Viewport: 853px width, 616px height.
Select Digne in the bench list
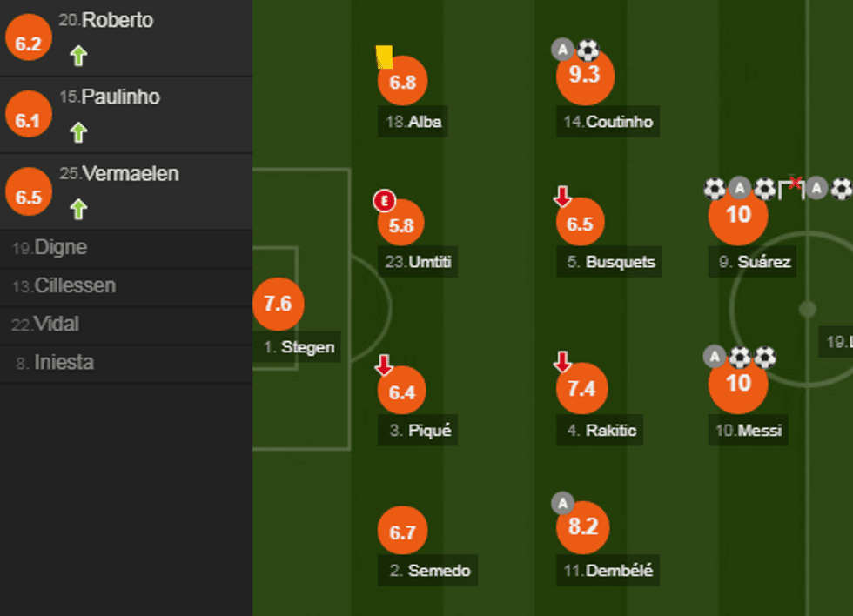point(60,248)
